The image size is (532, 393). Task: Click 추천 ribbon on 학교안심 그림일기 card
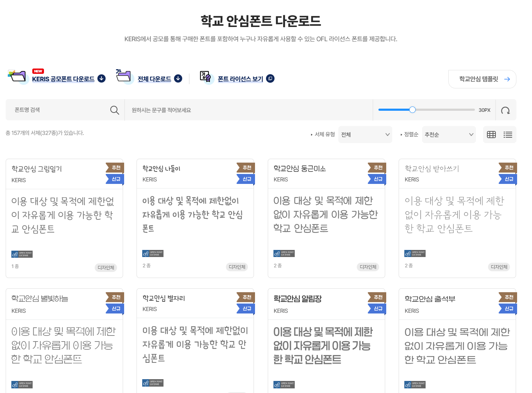tap(115, 168)
